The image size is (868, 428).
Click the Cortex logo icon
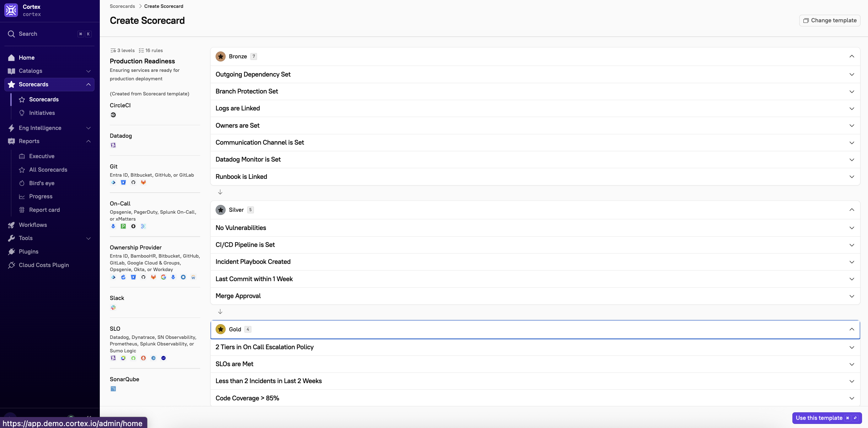pos(11,10)
